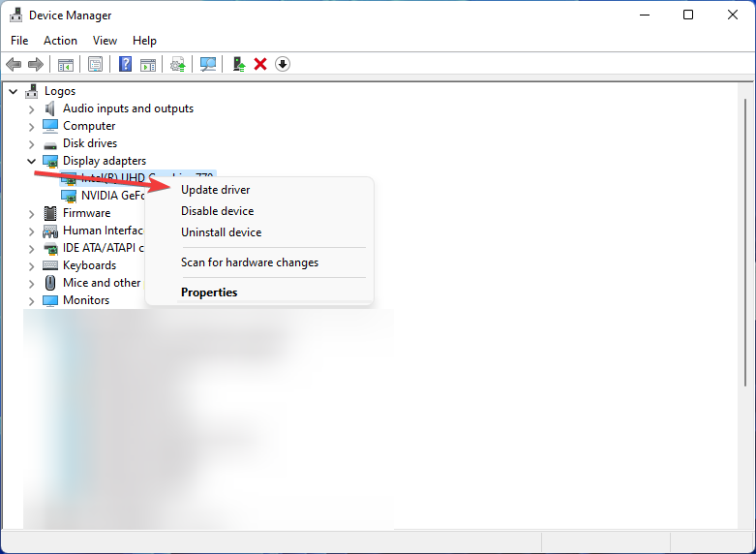Close the Device Manager window
Viewport: 756px width, 554px height.
click(733, 15)
